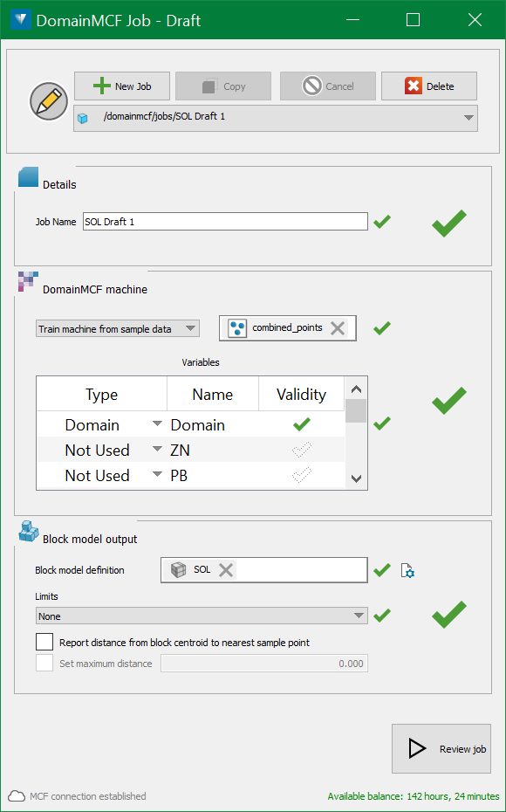Click the combined_points dataset icon
This screenshot has height=812, width=506.
pyautogui.click(x=237, y=328)
